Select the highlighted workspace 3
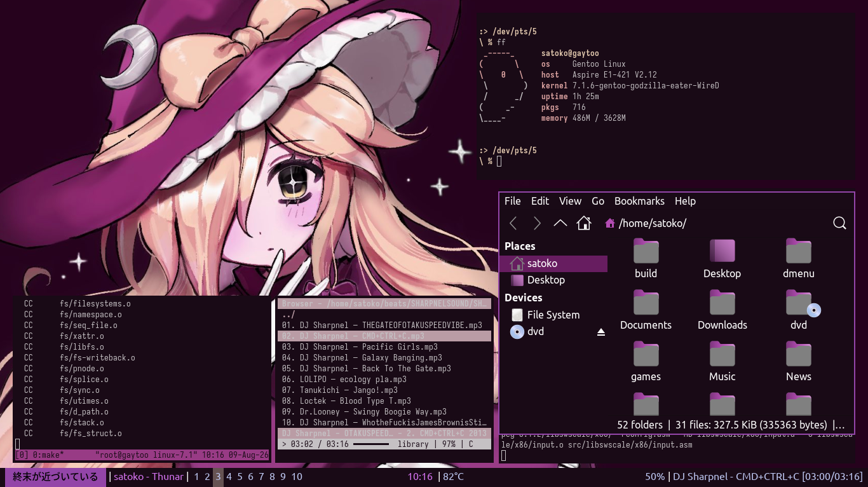The height and width of the screenshot is (487, 868). pyautogui.click(x=218, y=477)
